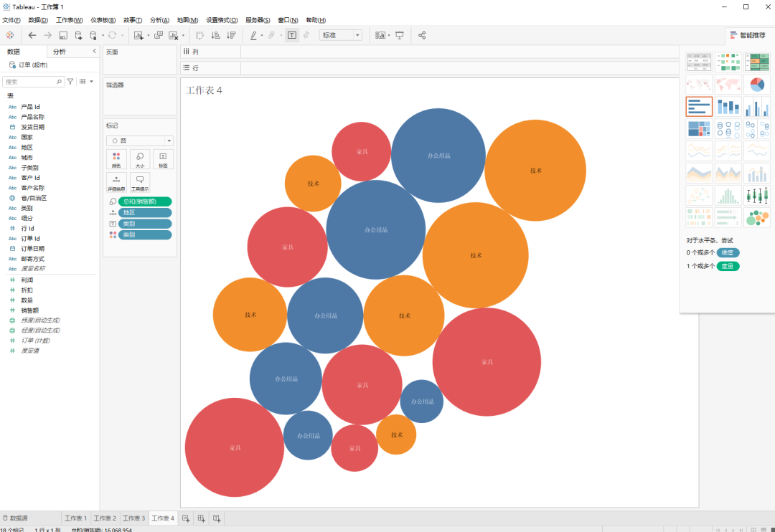Click the 详细信息 detail button

[117, 182]
